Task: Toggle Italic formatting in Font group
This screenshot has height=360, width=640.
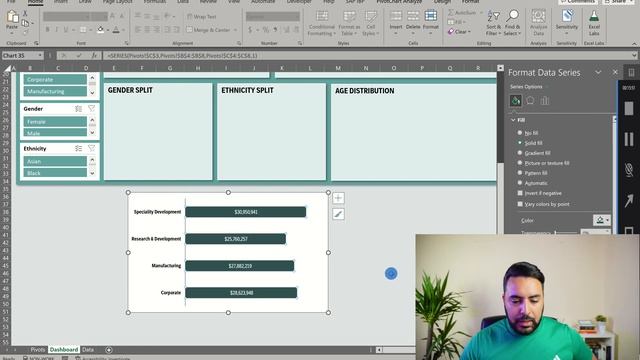Action: point(56,29)
